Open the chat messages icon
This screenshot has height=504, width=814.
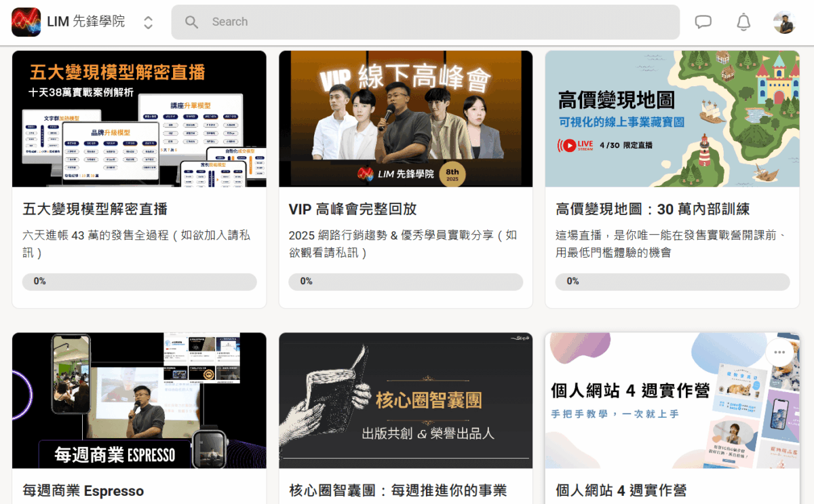click(703, 22)
